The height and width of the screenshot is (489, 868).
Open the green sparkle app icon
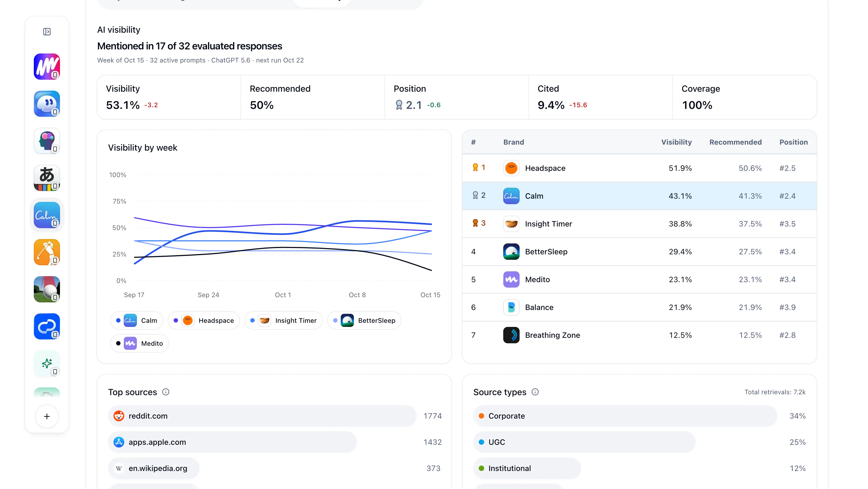(x=47, y=363)
